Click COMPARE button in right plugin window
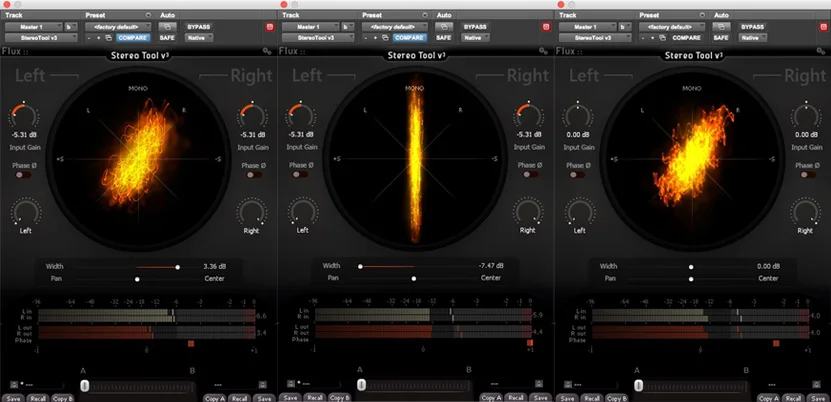Viewport: 831px width, 402px height. pyautogui.click(x=686, y=38)
